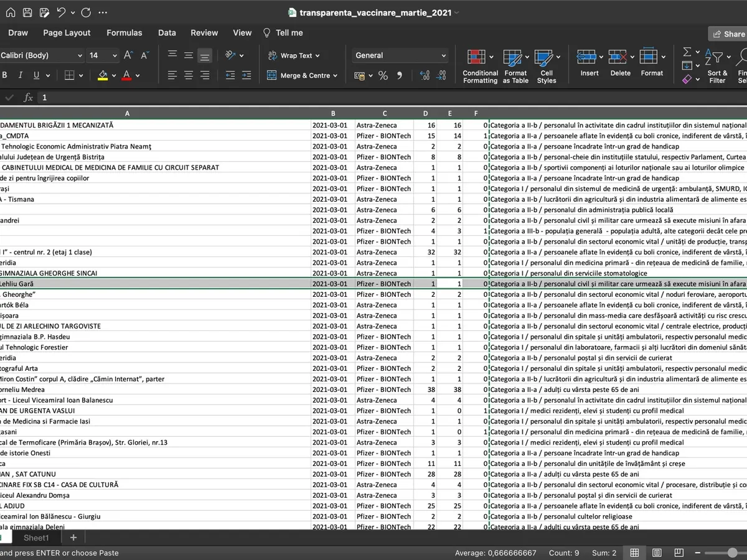This screenshot has height=560, width=747.
Task: Switch to Page Layout view in status bar
Action: point(657,553)
